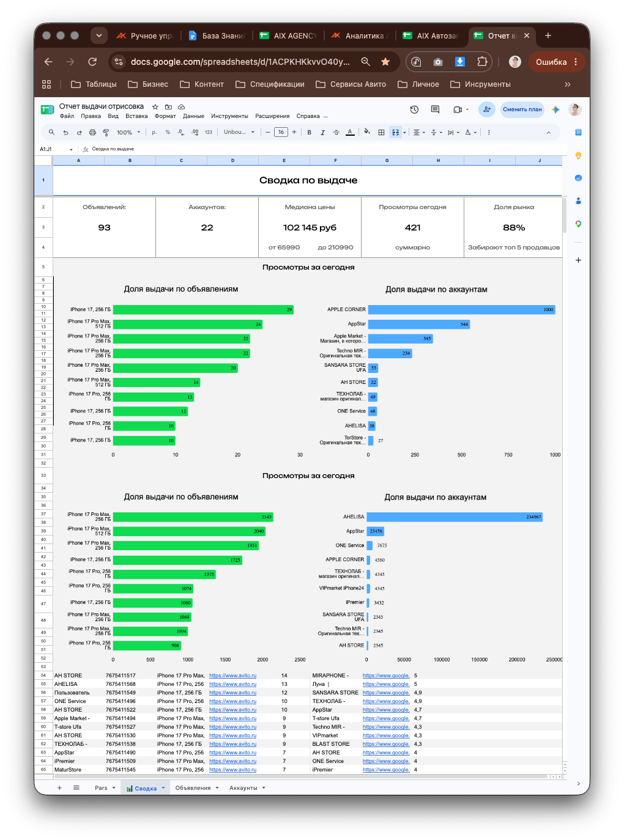Open the Вставка menu
624x840 pixels.
[136, 116]
